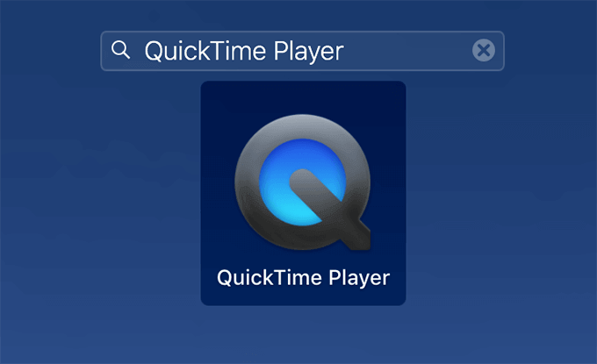Click the word QuickTime in the search field

tap(205, 51)
